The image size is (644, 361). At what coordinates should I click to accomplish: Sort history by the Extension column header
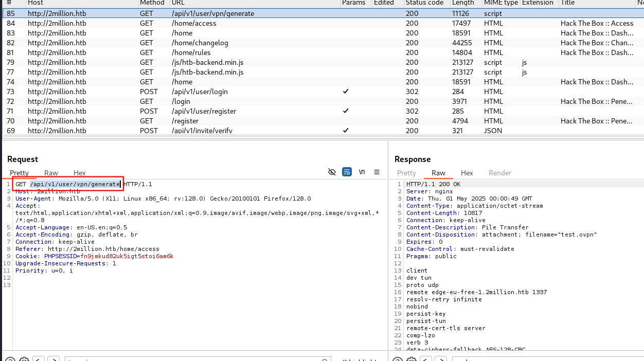point(539,3)
